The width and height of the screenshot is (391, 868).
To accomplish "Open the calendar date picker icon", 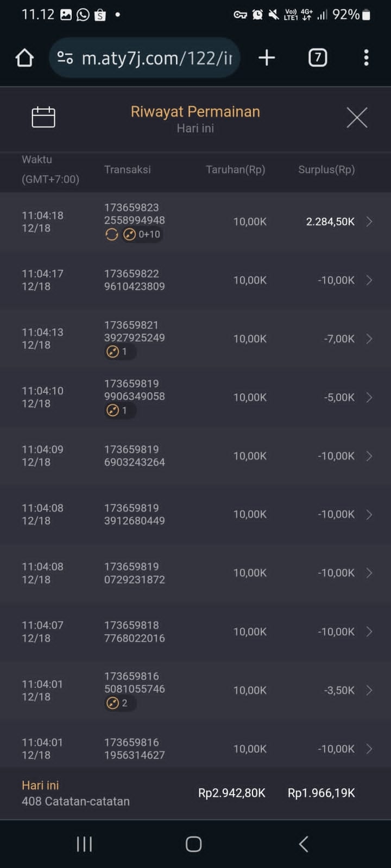I will (x=43, y=117).
